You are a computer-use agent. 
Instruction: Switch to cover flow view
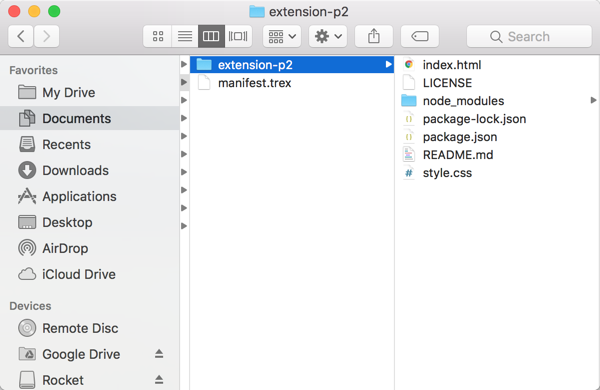tap(238, 36)
